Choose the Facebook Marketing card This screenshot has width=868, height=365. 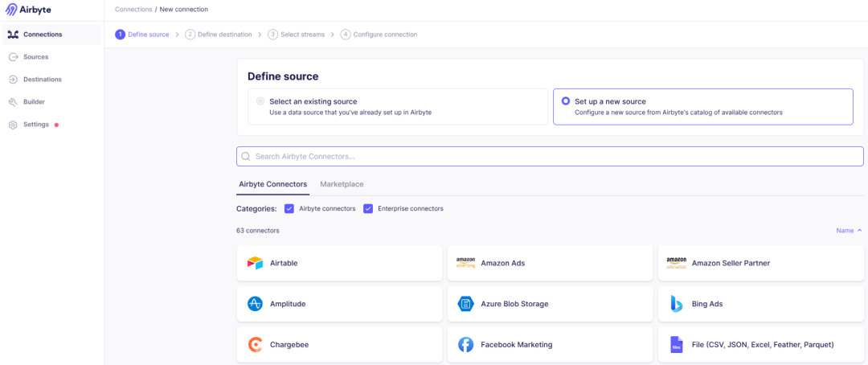pos(550,345)
